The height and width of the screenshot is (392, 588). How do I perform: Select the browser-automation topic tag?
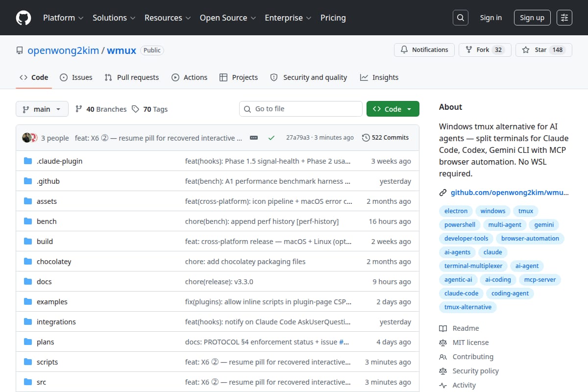[530, 239]
